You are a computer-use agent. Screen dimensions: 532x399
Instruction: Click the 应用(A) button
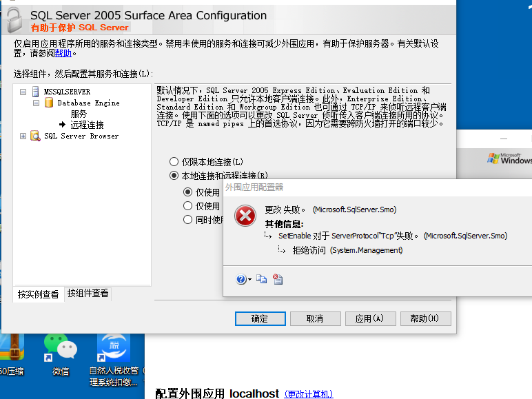[370, 318]
